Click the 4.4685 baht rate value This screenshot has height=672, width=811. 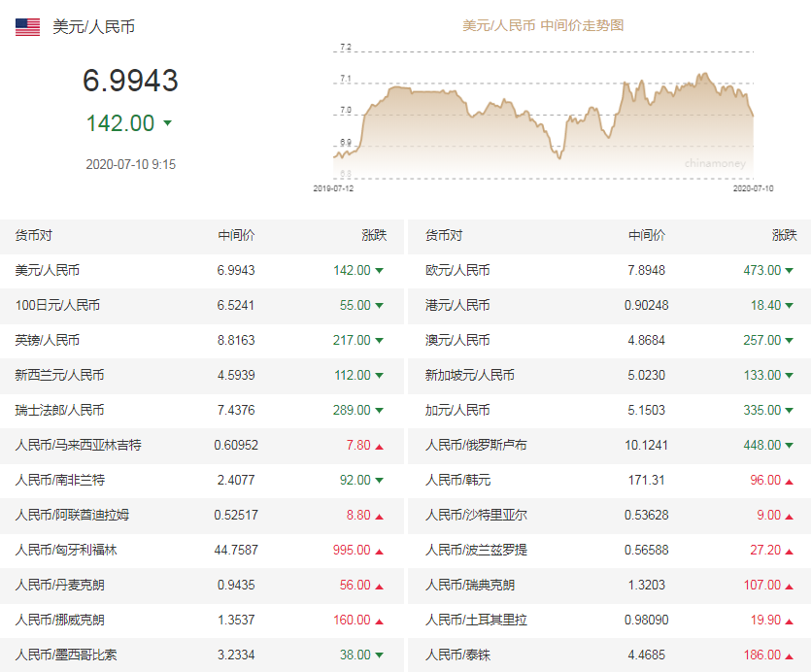[x=647, y=655]
